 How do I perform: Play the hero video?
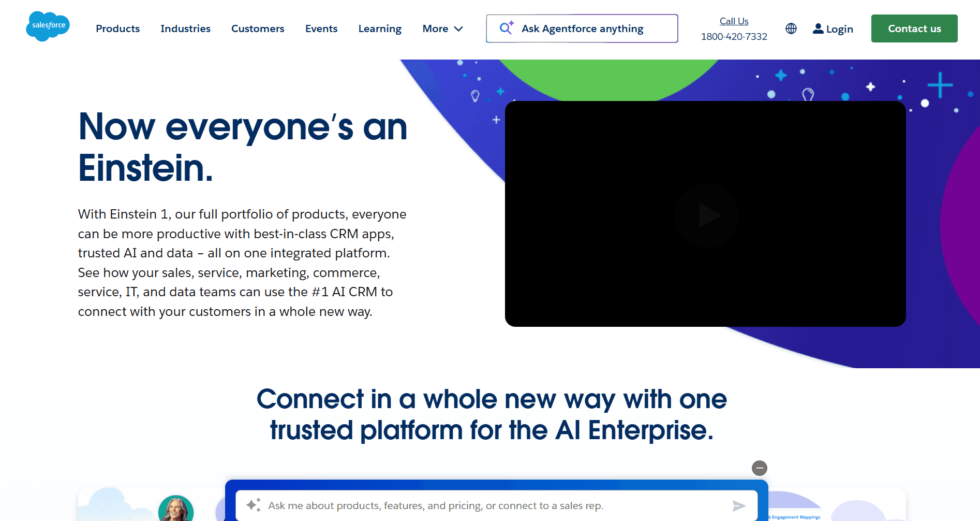point(706,214)
